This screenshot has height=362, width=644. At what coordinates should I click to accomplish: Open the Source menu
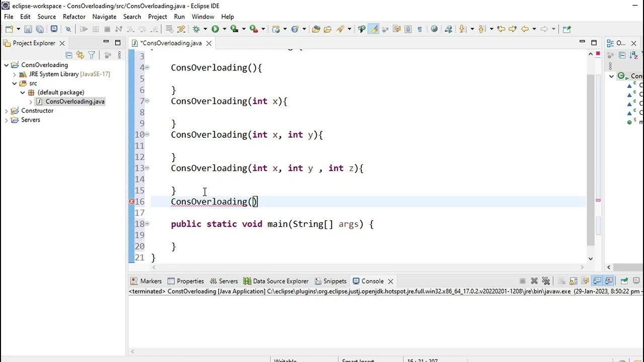click(47, 17)
